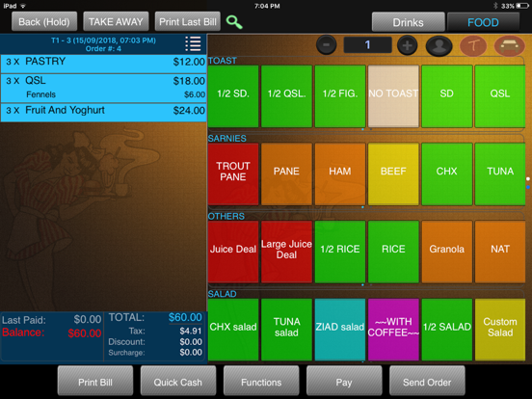Add the HAM sarnie tile

point(340,174)
